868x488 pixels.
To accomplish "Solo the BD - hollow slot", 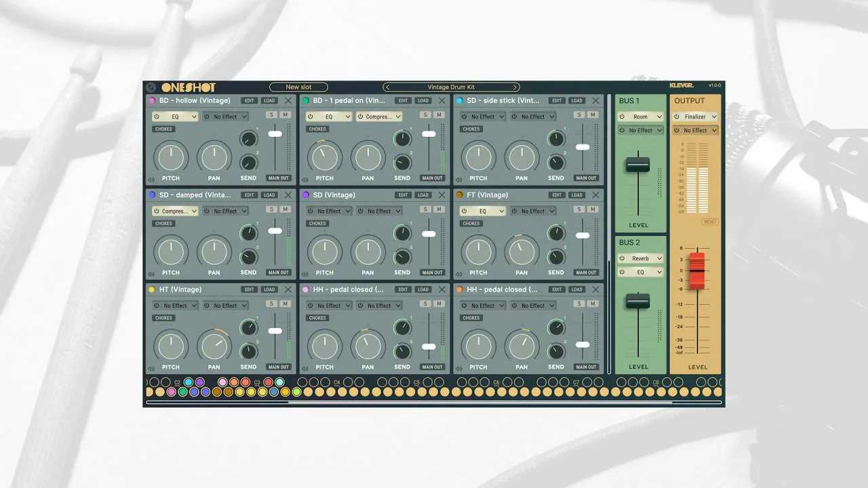I will (272, 115).
